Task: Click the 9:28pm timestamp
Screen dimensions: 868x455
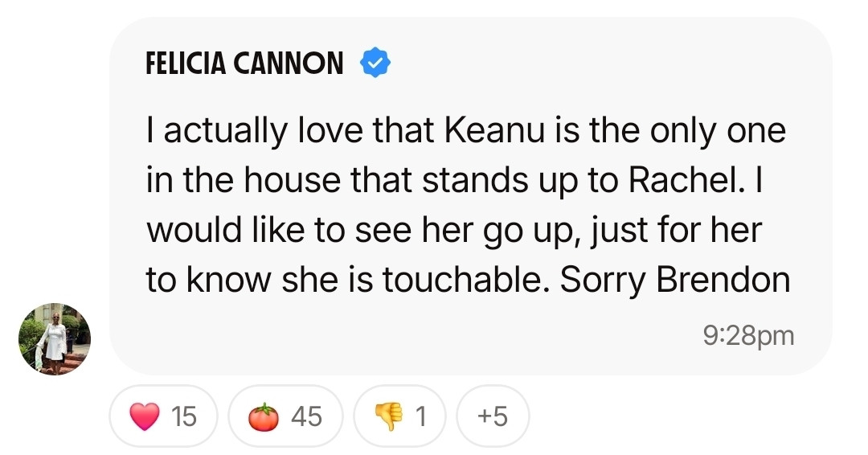Action: click(748, 335)
